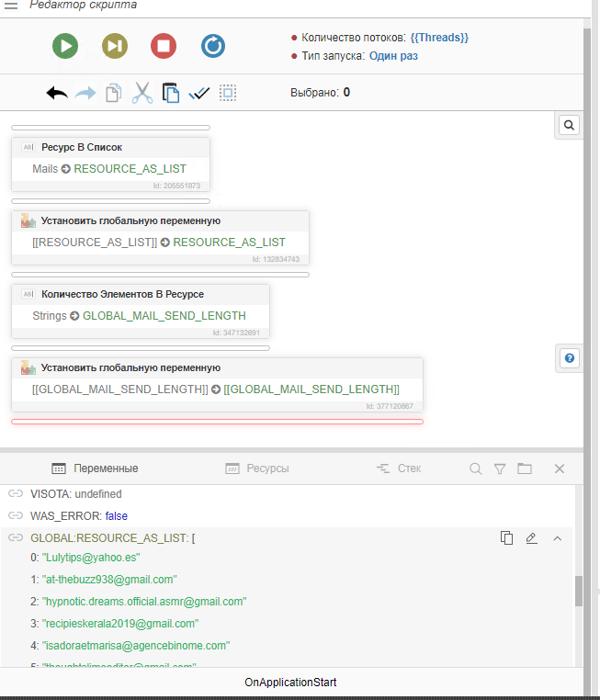This screenshot has height=700, width=600.
Task: Click the paste clipboard icon
Action: [x=170, y=93]
